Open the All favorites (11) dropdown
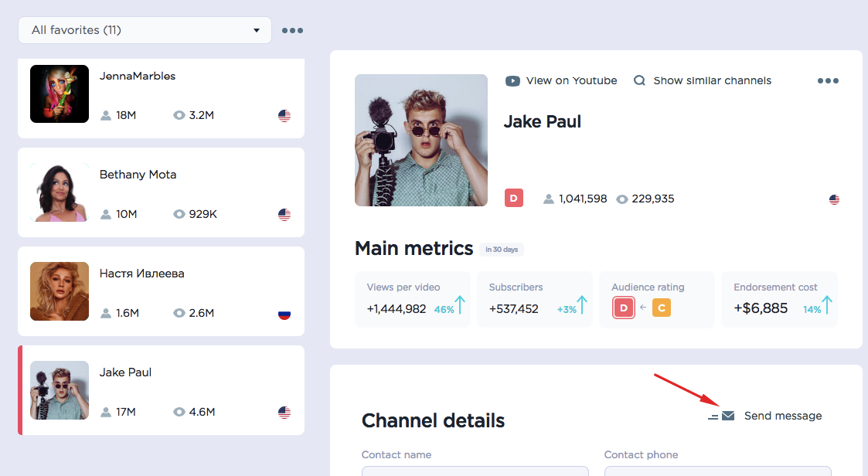This screenshot has height=476, width=868. pyautogui.click(x=145, y=30)
